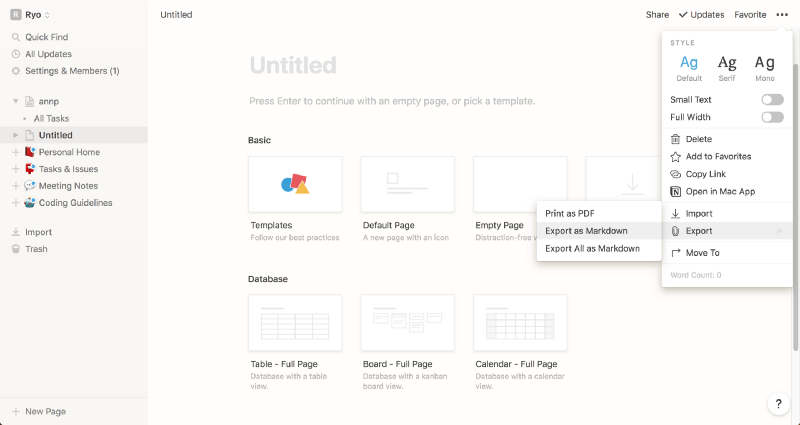800x425 pixels.
Task: Click the Share button
Action: 657,15
